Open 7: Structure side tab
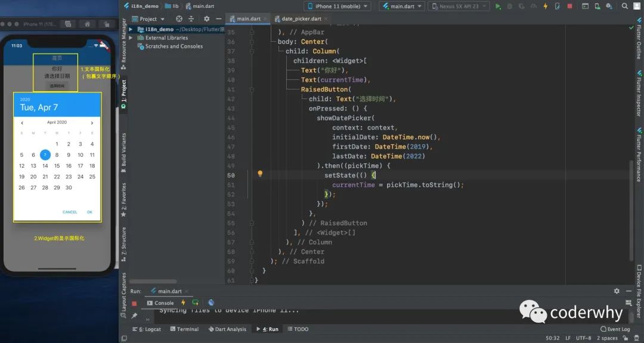Screen dimensions: 644x343 pos(123,244)
